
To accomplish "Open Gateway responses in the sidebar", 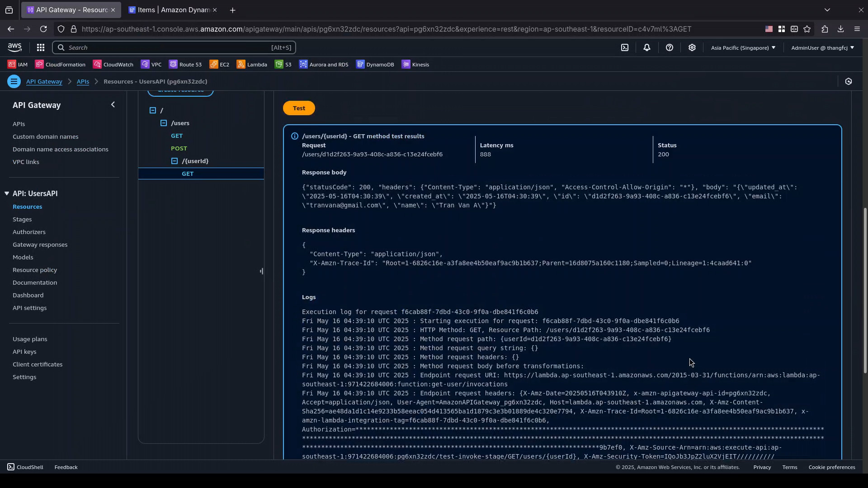I will pyautogui.click(x=40, y=244).
